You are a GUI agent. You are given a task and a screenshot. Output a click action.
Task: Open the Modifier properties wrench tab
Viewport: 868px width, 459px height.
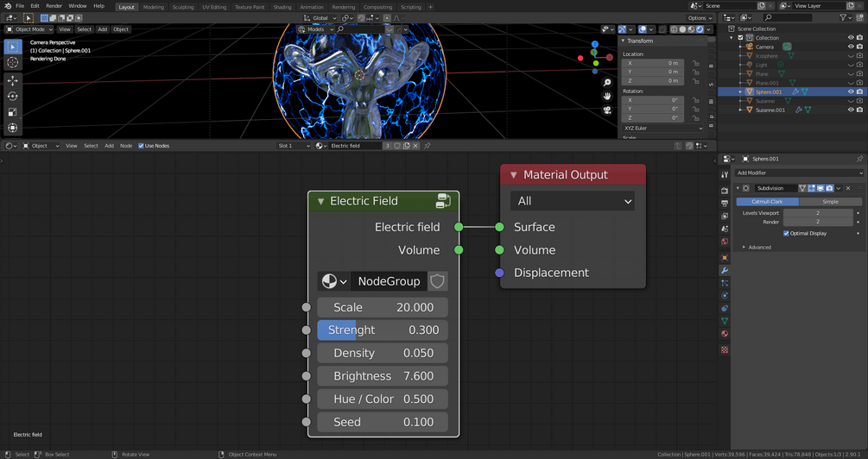(x=725, y=270)
